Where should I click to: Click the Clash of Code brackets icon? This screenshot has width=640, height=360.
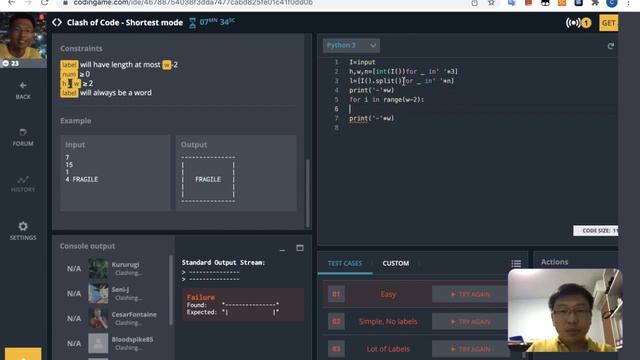[x=57, y=22]
